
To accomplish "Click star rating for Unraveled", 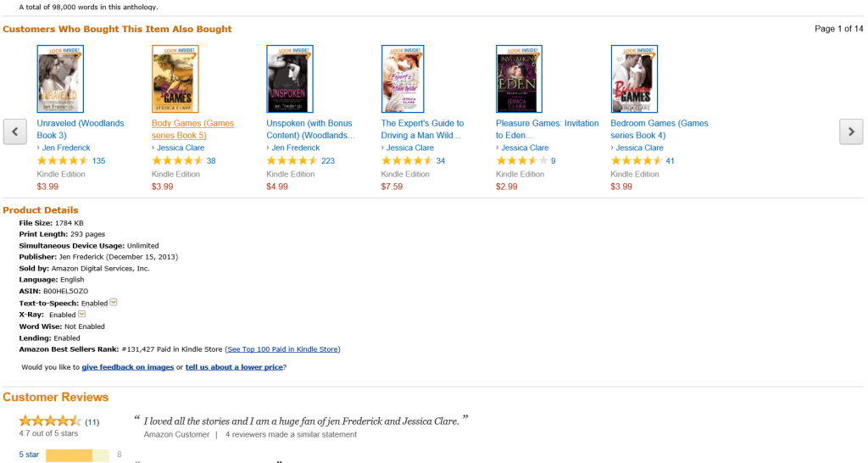I will [x=63, y=160].
